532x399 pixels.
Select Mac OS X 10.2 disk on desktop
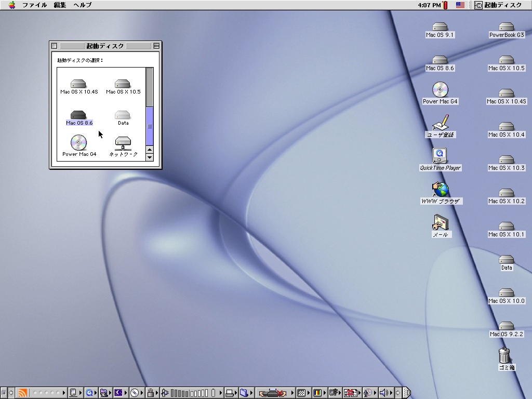pos(506,196)
